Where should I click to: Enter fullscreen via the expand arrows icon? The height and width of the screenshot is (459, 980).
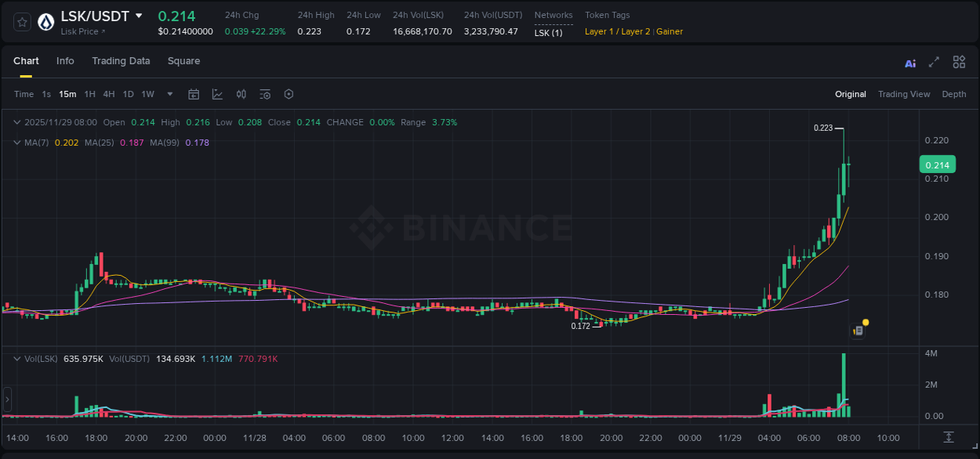pyautogui.click(x=933, y=62)
